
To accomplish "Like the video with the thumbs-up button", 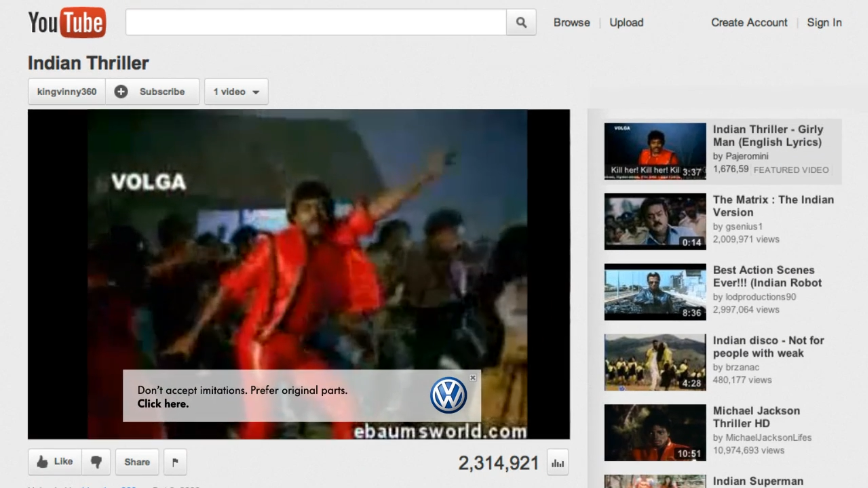I will click(x=55, y=462).
